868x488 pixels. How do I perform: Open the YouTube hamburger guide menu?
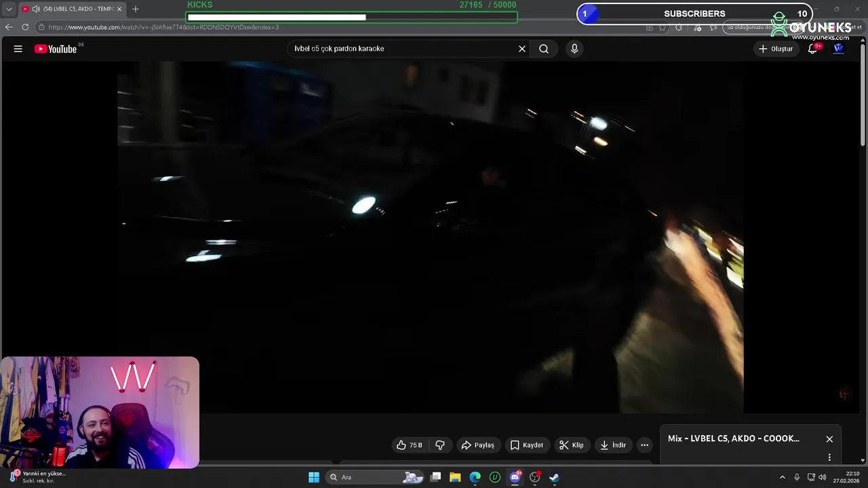[x=18, y=49]
